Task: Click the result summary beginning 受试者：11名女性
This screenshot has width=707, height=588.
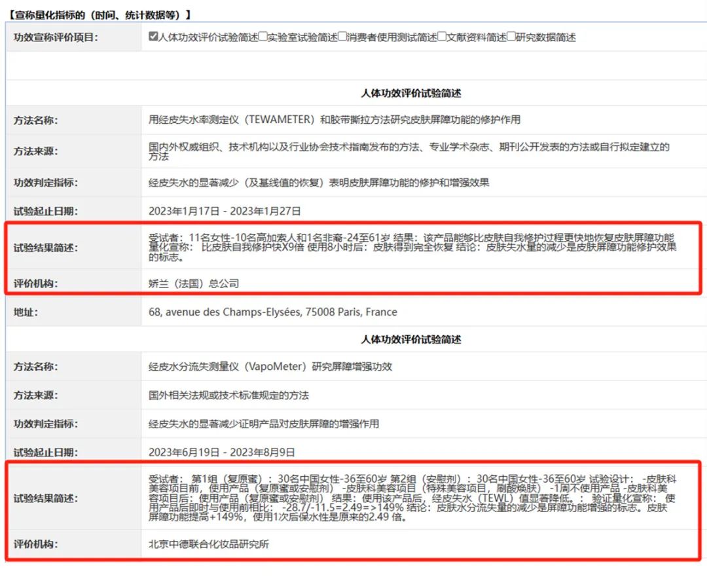Action: point(412,248)
